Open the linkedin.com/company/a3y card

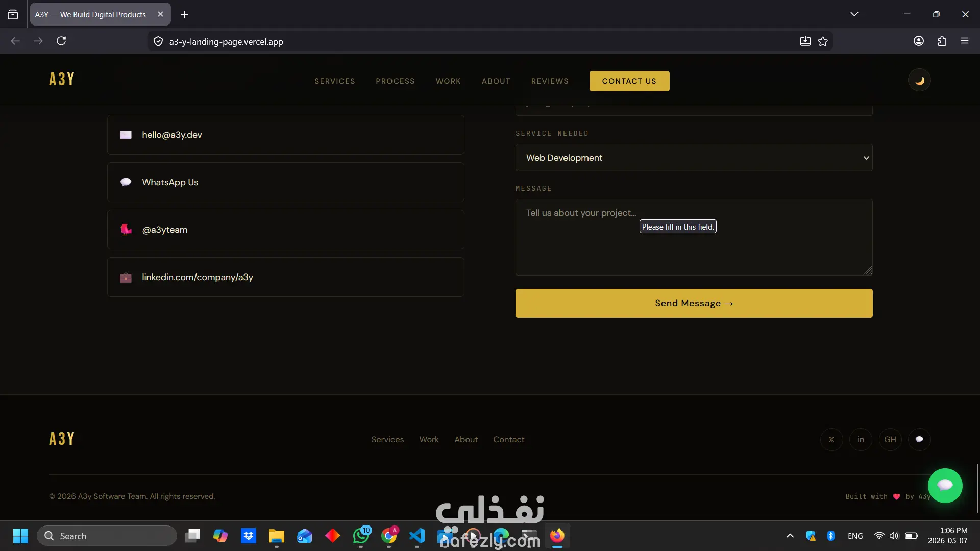[286, 277]
